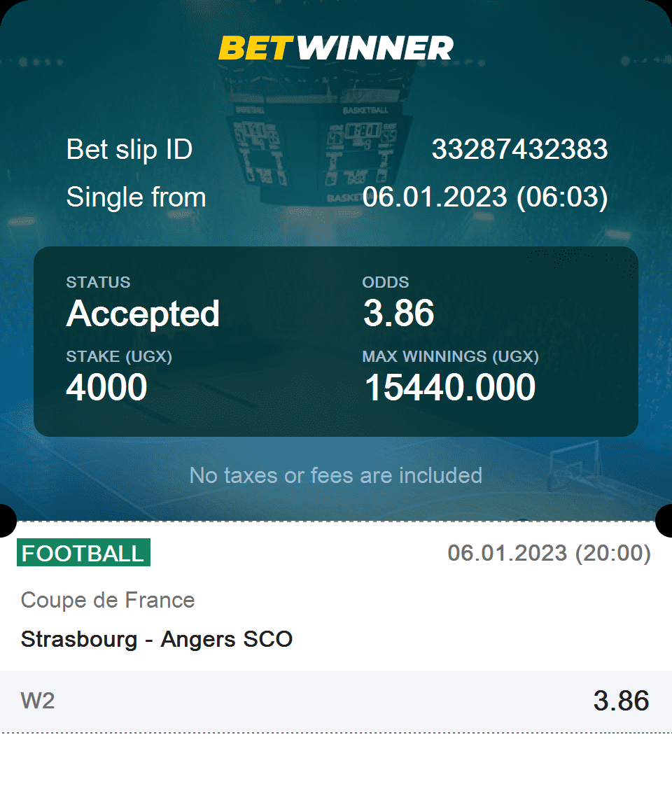The image size is (672, 812).
Task: Click the 15440.000 max winnings value
Action: pyautogui.click(x=450, y=387)
